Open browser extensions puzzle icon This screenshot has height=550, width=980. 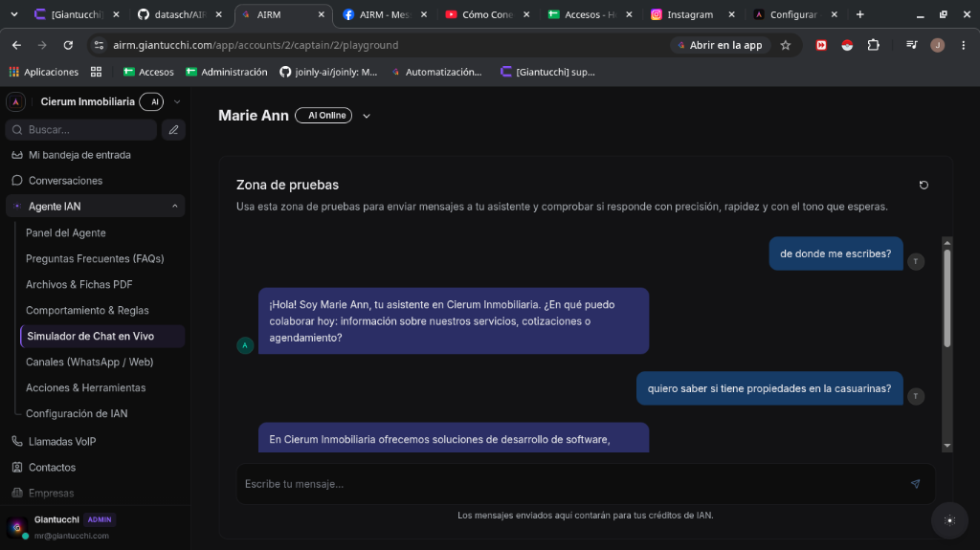click(873, 45)
